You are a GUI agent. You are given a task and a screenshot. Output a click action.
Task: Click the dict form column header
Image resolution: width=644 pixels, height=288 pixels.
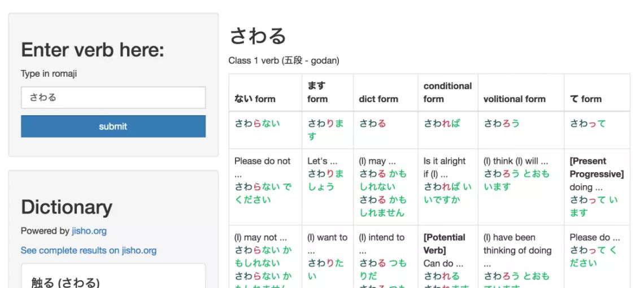[x=378, y=99]
